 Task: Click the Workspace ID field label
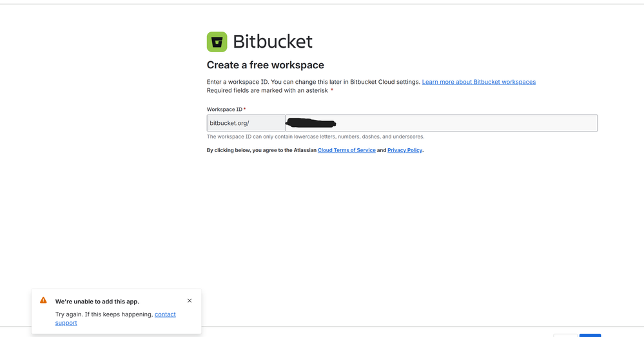225,110
